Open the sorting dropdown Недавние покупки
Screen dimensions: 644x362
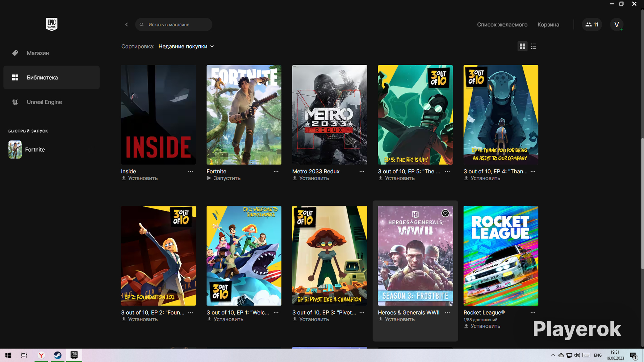pyautogui.click(x=186, y=46)
